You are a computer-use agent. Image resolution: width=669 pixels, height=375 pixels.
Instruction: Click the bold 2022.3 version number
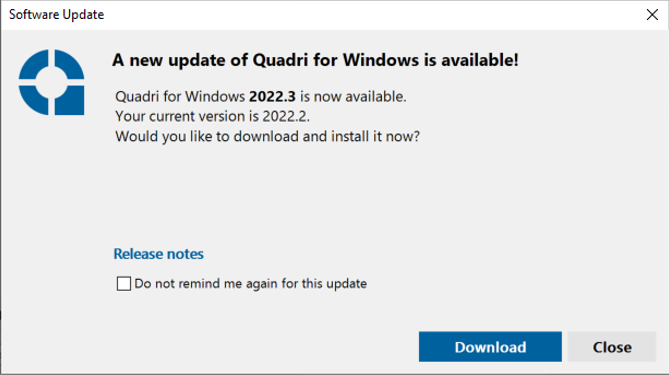(x=272, y=97)
